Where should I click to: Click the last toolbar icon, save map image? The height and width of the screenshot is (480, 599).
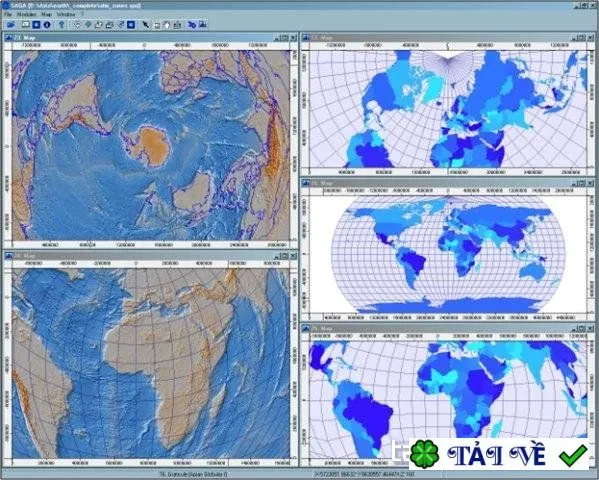[x=202, y=25]
